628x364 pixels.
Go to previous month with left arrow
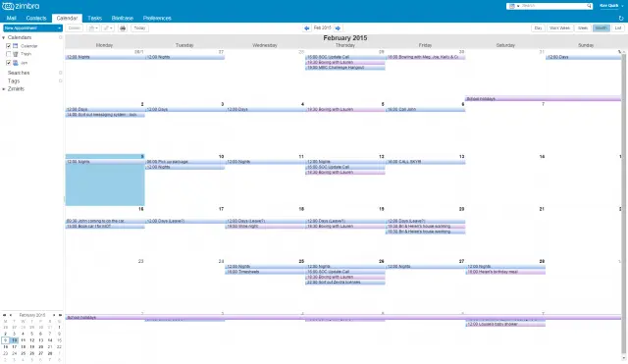pyautogui.click(x=307, y=28)
